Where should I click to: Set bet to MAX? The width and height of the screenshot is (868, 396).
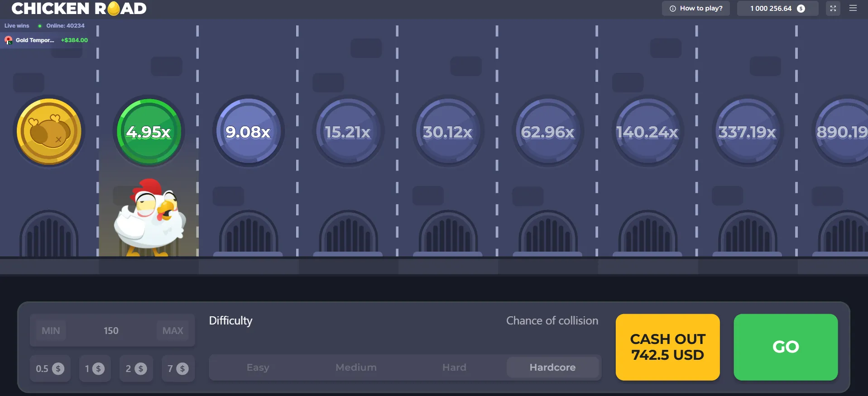point(173,331)
